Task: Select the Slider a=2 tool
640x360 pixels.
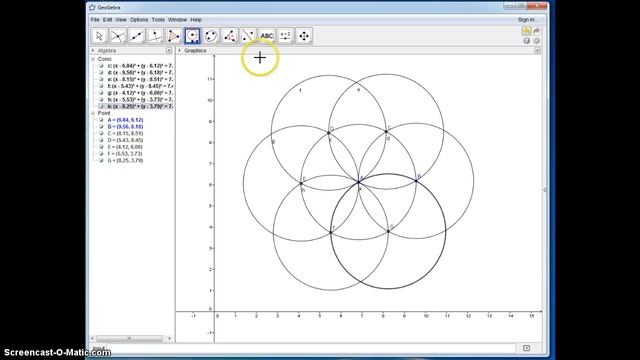Action: point(286,36)
